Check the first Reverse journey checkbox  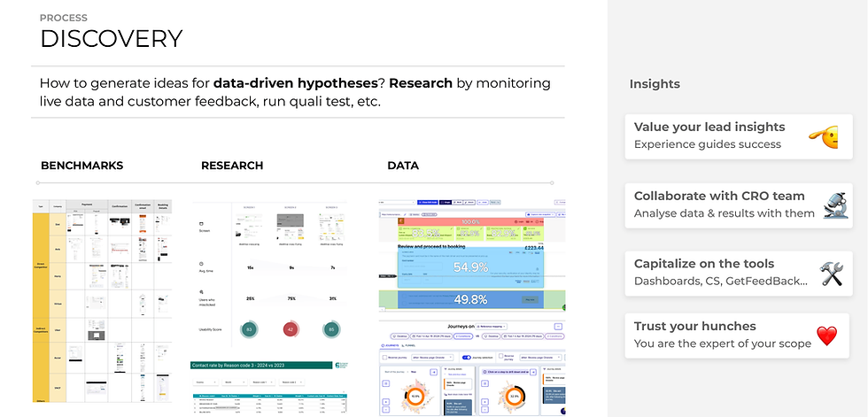tap(384, 358)
